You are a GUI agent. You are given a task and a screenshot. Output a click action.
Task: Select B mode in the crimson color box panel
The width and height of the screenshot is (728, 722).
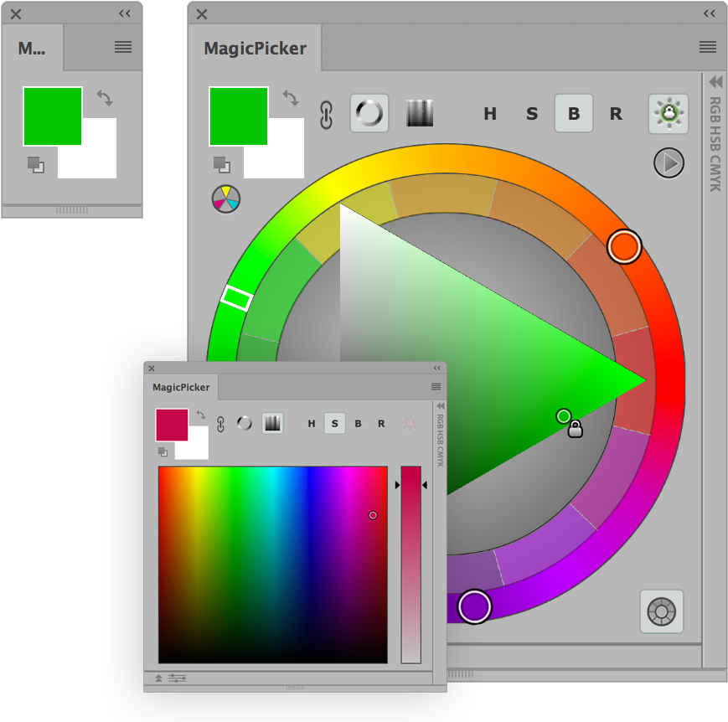(358, 424)
